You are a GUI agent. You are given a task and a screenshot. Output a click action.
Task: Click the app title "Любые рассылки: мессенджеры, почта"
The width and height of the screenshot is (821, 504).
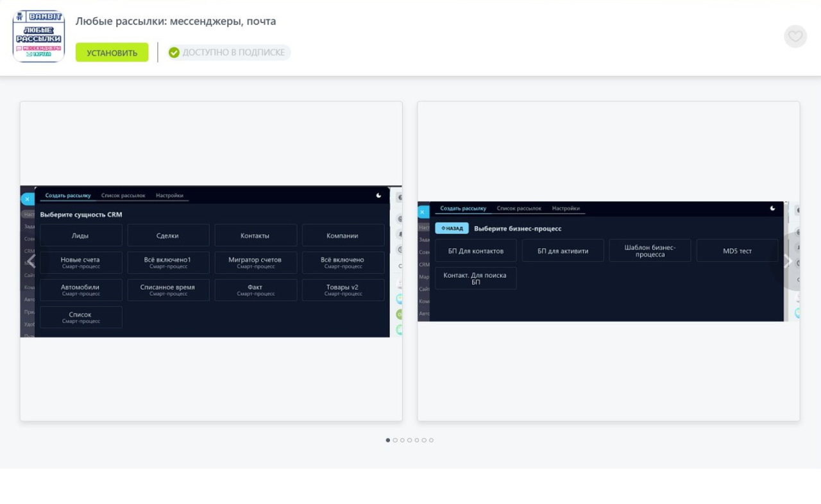[x=176, y=21]
